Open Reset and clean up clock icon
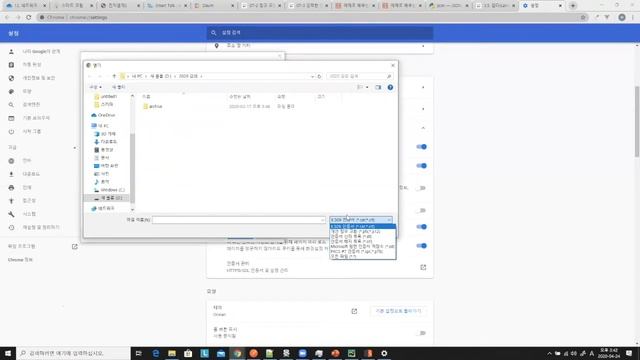This screenshot has height=360, width=640. (x=11, y=228)
